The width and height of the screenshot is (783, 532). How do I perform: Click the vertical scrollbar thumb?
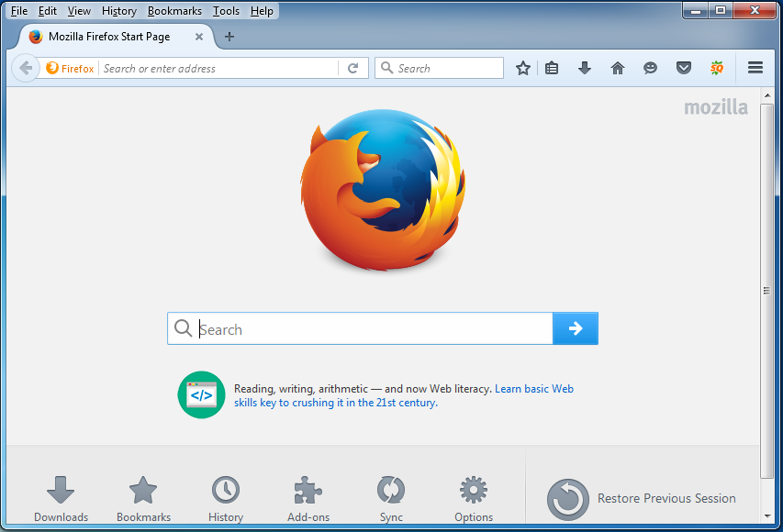pyautogui.click(x=766, y=291)
